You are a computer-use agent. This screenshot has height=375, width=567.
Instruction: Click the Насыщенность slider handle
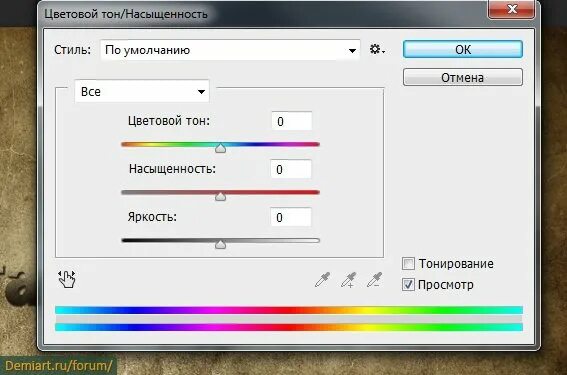coord(221,196)
